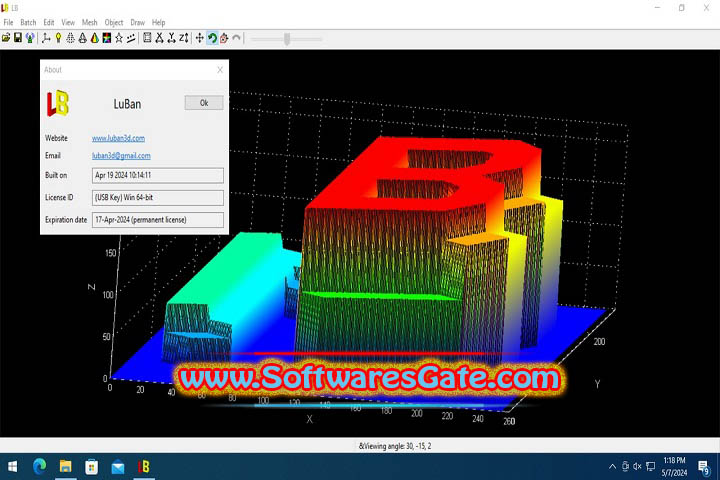Open the Windows Start menu
Viewport: 720px width, 480px height.
(12, 467)
